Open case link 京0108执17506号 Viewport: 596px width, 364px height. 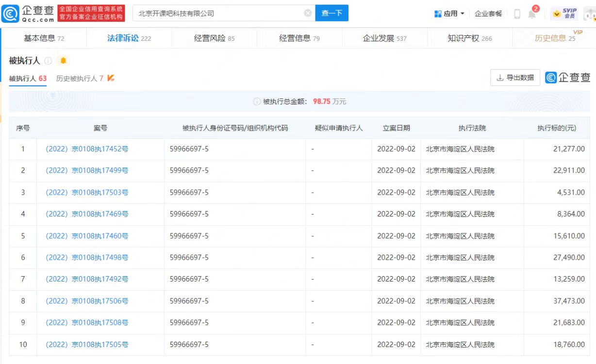pos(87,301)
